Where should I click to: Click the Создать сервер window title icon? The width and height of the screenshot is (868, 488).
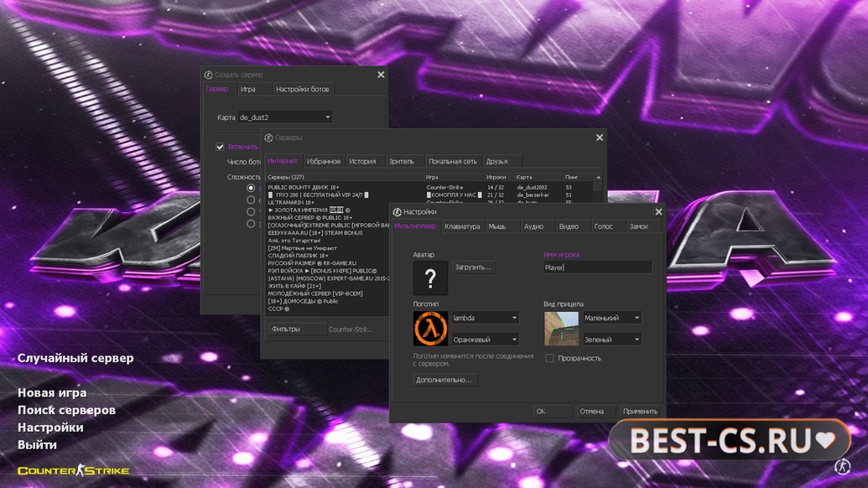208,75
